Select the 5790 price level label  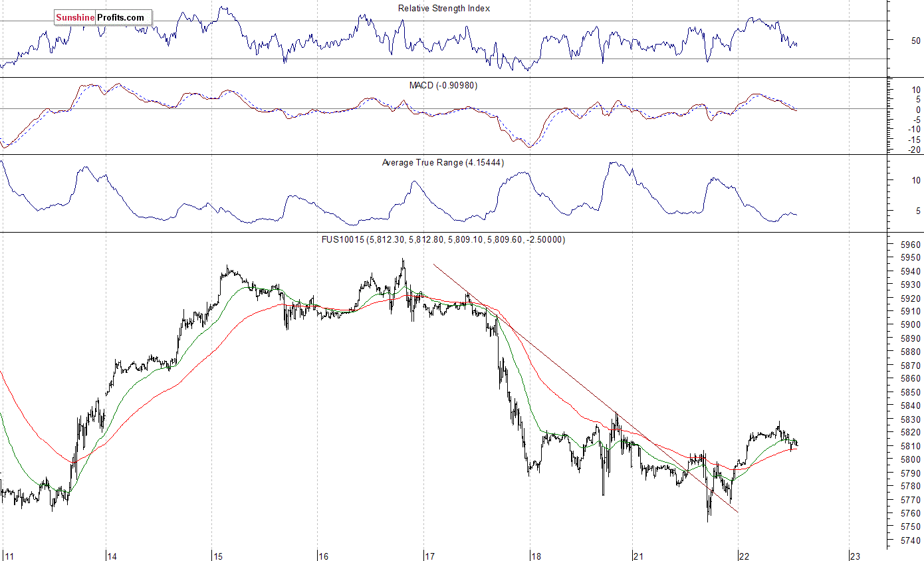pos(911,473)
